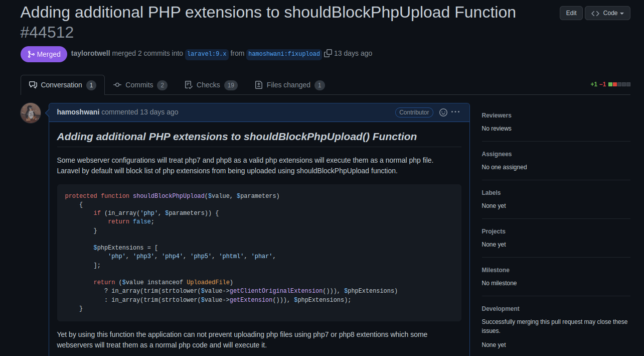Open comment options three-dot menu
Screen dimensions: 644x356
point(455,112)
